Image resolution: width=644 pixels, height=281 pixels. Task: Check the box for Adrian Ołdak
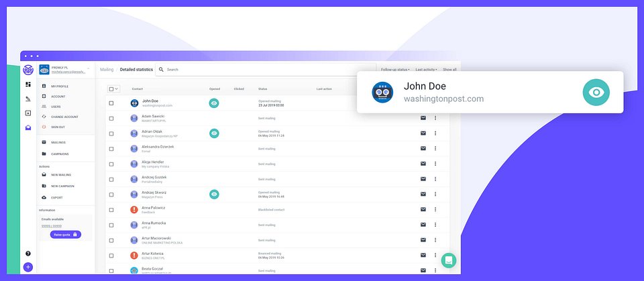[111, 133]
